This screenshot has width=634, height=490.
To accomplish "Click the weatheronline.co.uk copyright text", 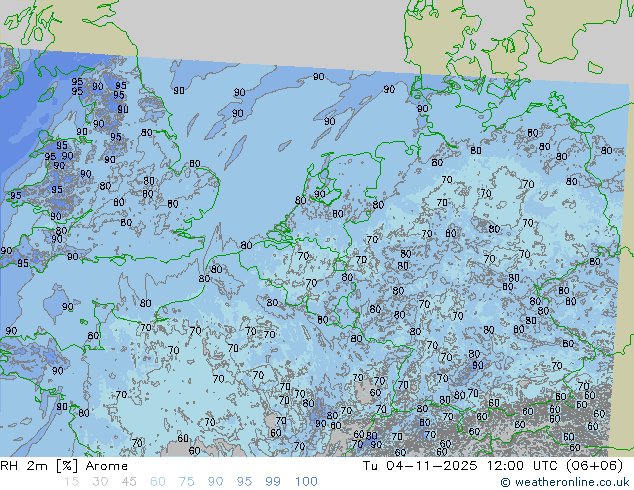I will [x=565, y=482].
